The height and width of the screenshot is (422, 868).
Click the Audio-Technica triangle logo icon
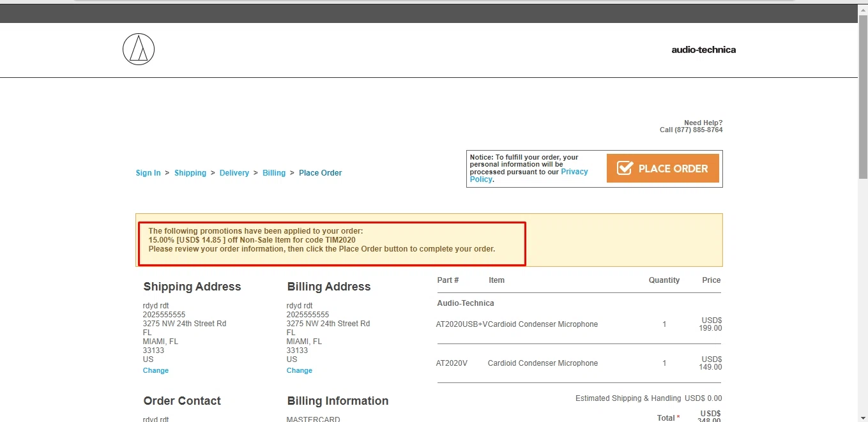pos(139,49)
